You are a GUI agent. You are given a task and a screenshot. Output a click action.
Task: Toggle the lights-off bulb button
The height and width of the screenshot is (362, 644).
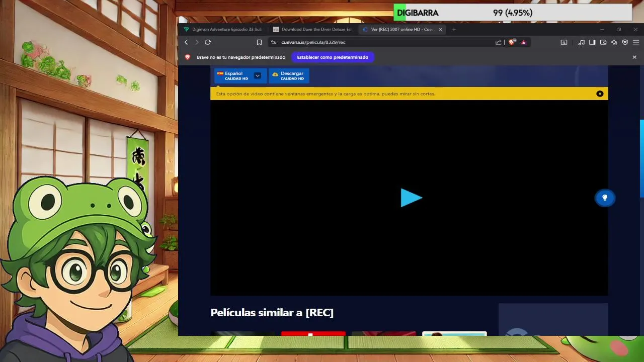(605, 198)
